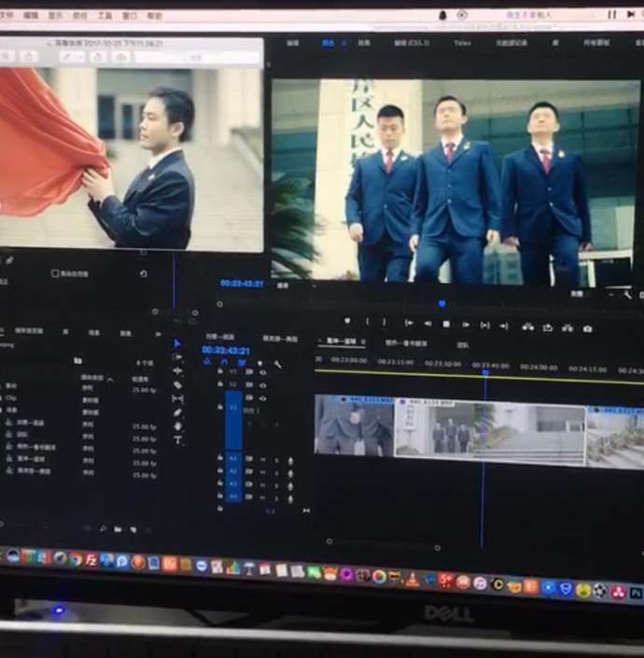This screenshot has width=644, height=658.
Task: Click the Extract button
Action: 567,329
